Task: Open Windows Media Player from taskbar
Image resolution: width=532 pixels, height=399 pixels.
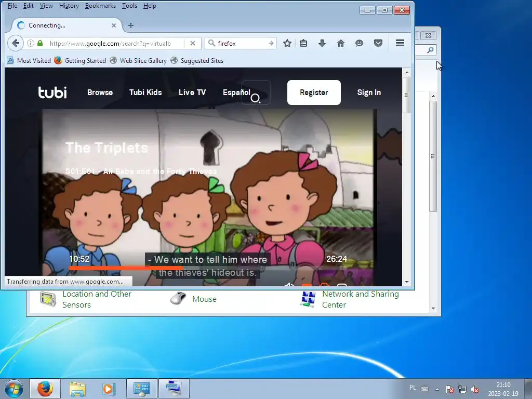Action: tap(109, 389)
